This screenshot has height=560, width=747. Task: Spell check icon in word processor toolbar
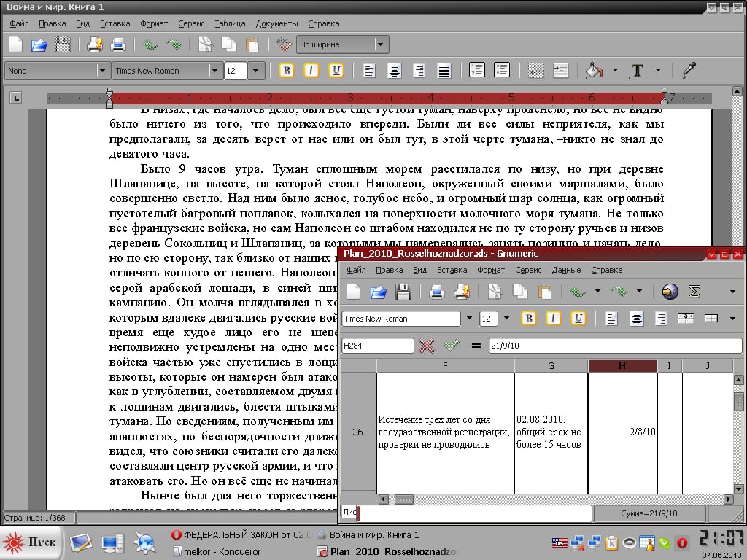pyautogui.click(x=284, y=44)
